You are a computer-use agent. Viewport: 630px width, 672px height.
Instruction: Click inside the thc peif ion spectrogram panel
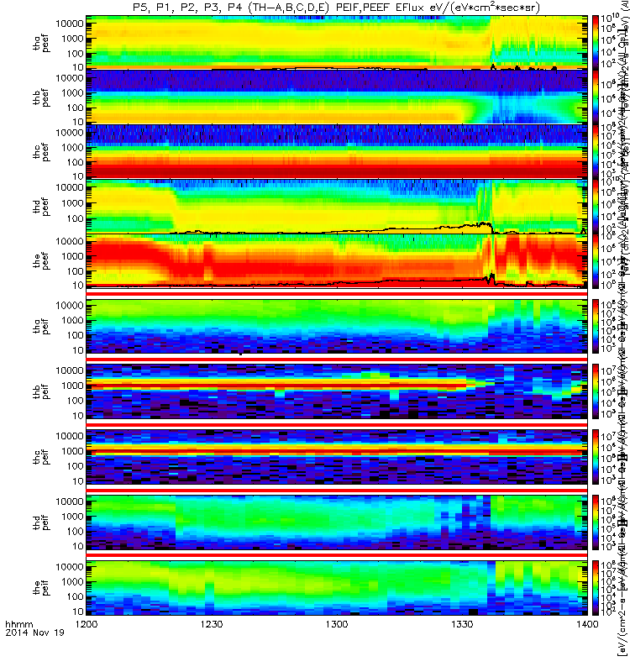pos(337,457)
